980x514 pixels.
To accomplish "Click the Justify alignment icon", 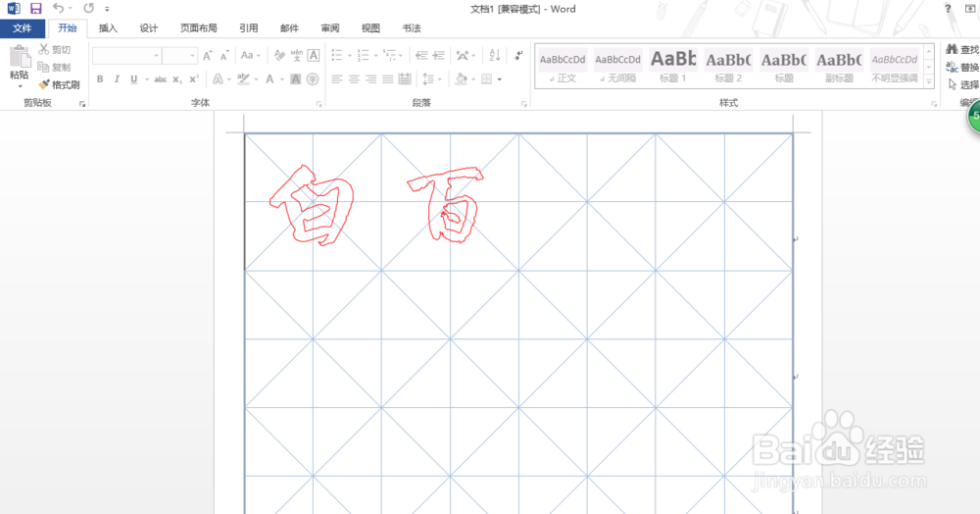I will point(387,79).
